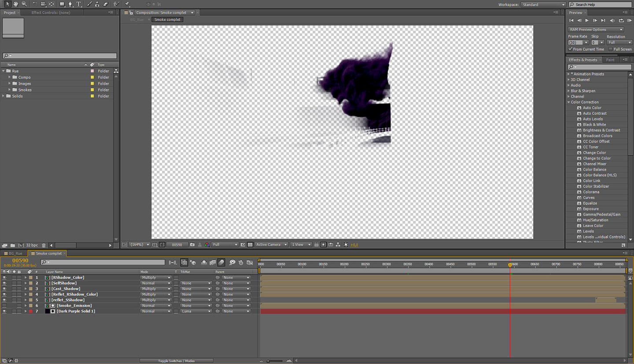The width and height of the screenshot is (634, 364).
Task: Hide the SelfShadow layer
Action: [4, 283]
